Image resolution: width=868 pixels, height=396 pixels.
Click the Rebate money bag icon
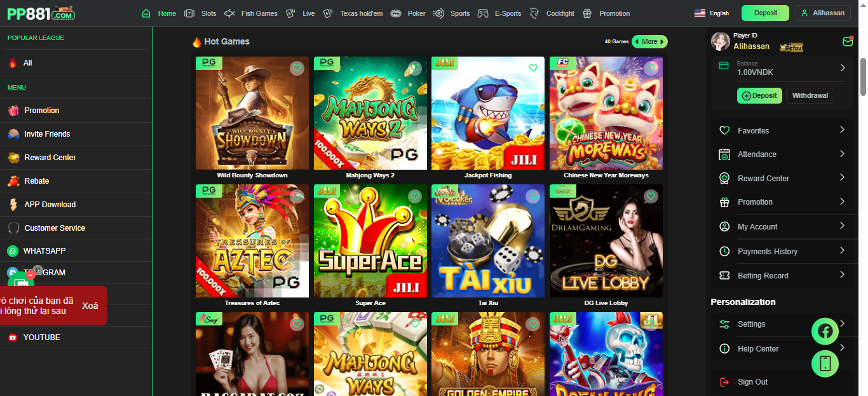point(13,181)
